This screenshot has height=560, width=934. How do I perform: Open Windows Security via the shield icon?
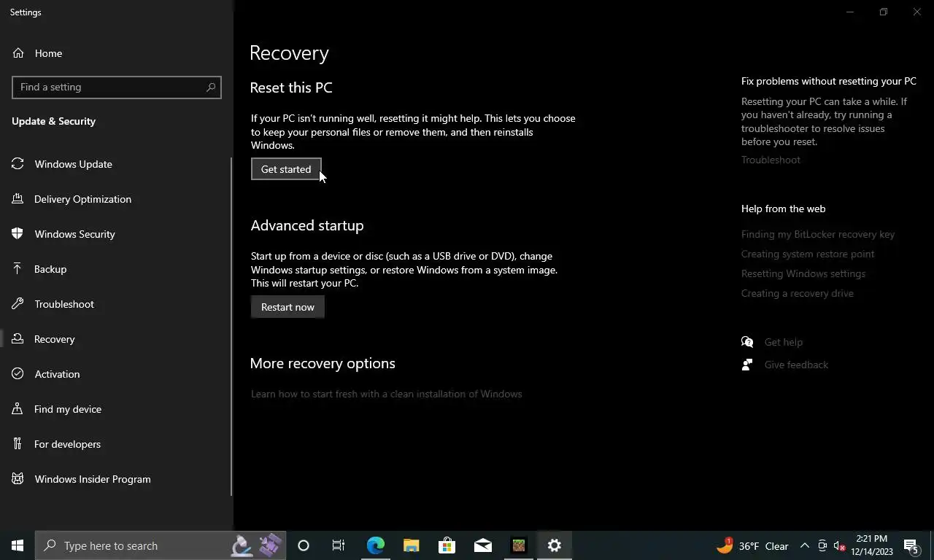click(x=18, y=234)
